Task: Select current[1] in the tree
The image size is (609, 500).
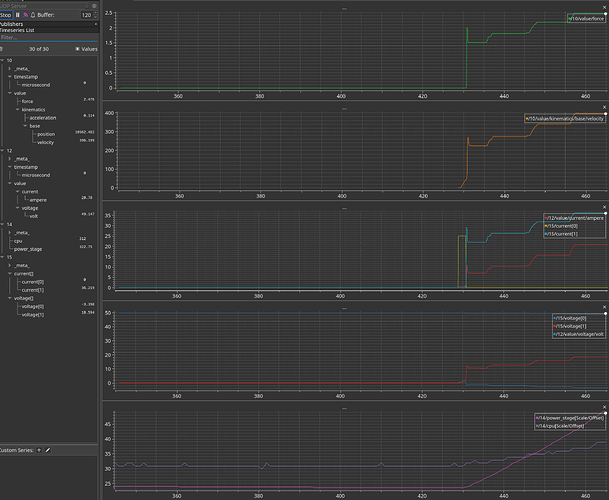Action: 33,290
